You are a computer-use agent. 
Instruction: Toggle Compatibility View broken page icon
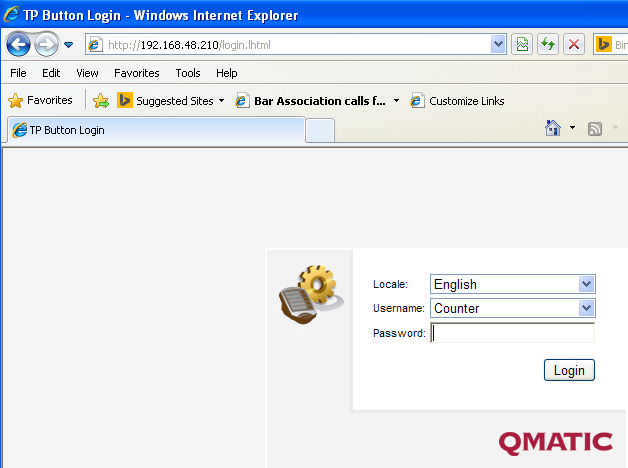522,44
